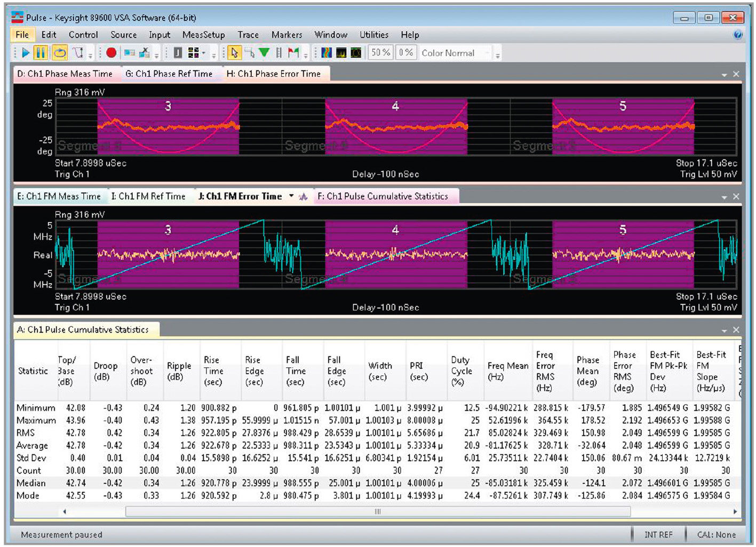Expand the trace layout grid dropdown arrow
The image size is (756, 547).
click(x=204, y=53)
